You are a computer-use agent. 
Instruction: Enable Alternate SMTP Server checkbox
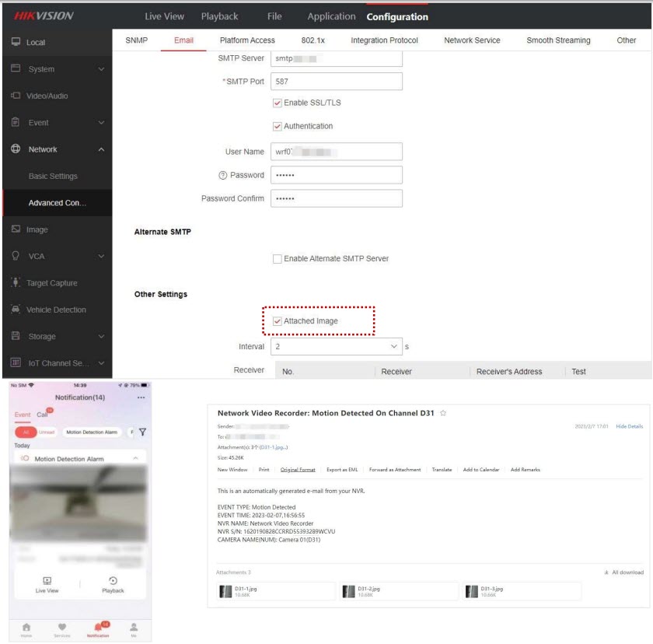(x=278, y=259)
